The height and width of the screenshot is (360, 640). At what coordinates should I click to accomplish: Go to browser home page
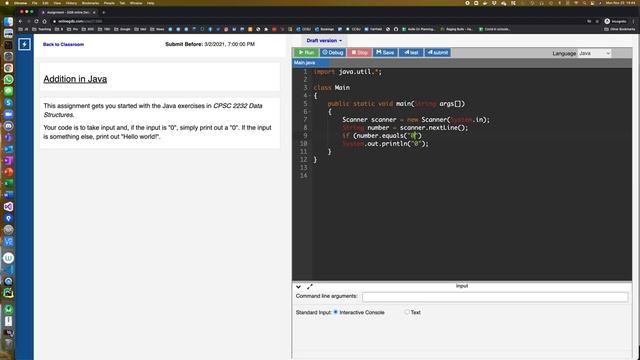tap(44, 21)
